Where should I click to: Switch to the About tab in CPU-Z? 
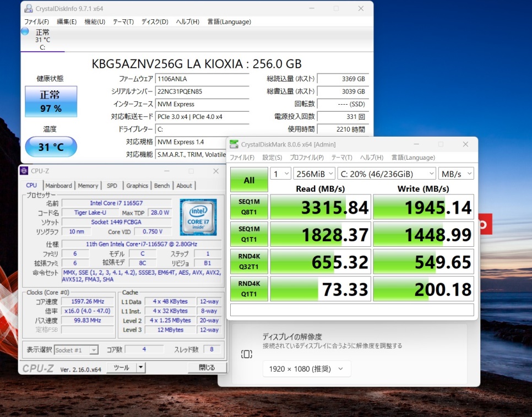[x=184, y=186]
